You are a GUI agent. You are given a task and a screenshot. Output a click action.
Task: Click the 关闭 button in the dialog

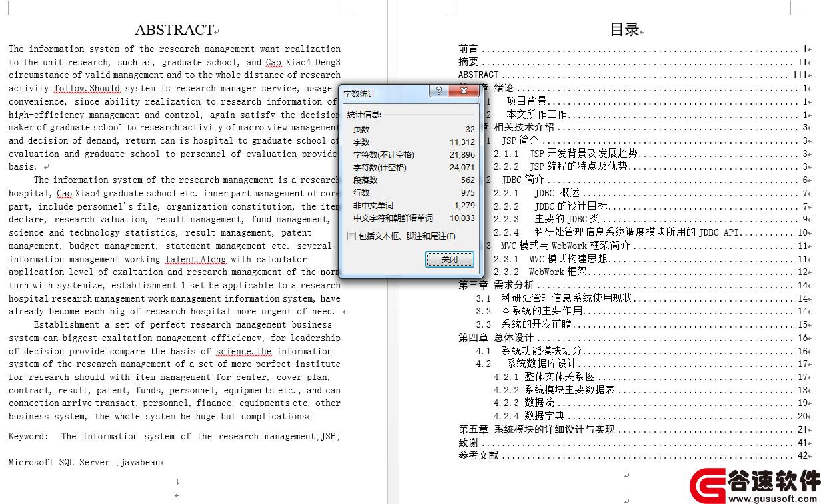pyautogui.click(x=450, y=259)
